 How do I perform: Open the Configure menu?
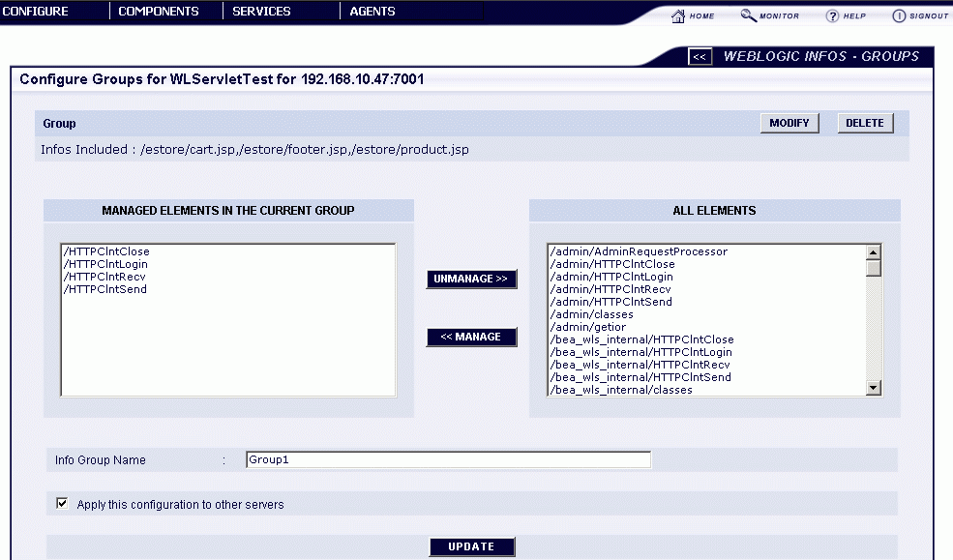coord(35,11)
